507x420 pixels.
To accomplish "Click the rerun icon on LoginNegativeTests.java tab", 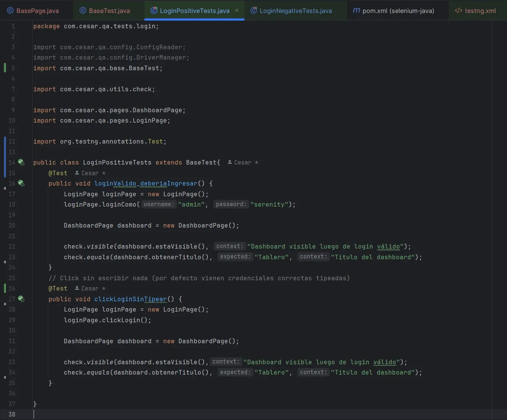I will 253,11.
